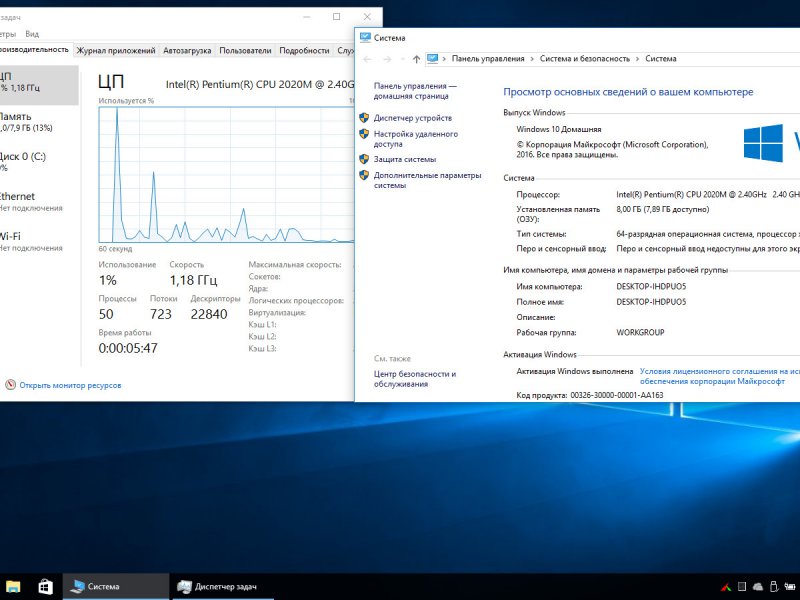
Task: Click the Windows logo in Система window
Action: (x=763, y=143)
